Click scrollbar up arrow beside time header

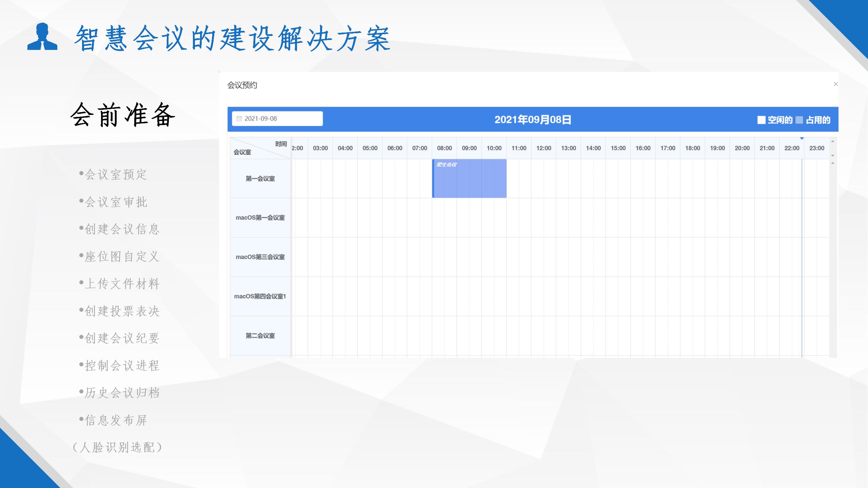pos(833,141)
